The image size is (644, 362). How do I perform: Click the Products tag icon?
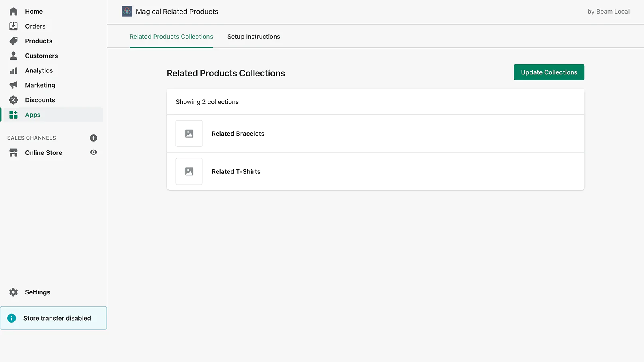13,41
